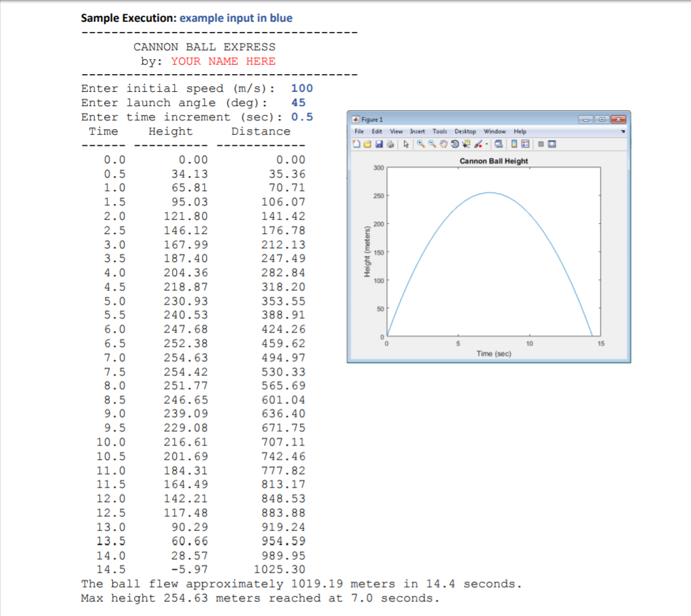
Task: Insert a legend on the plot
Action: point(526,143)
